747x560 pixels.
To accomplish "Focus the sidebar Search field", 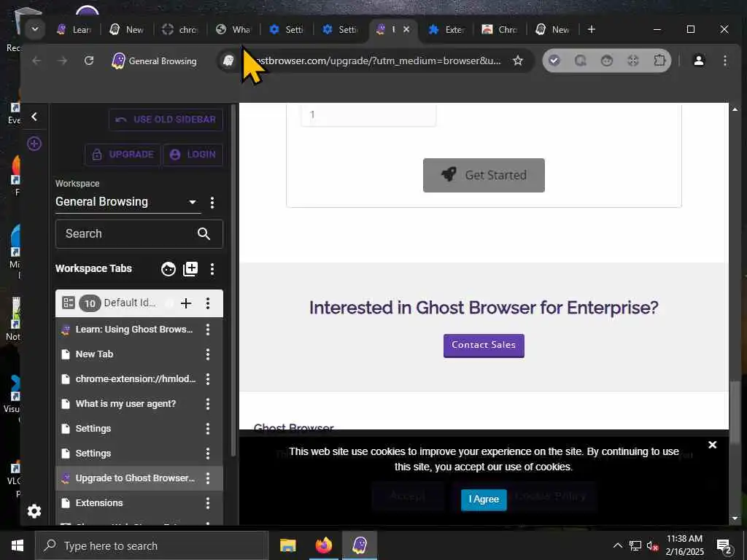I will click(x=139, y=234).
